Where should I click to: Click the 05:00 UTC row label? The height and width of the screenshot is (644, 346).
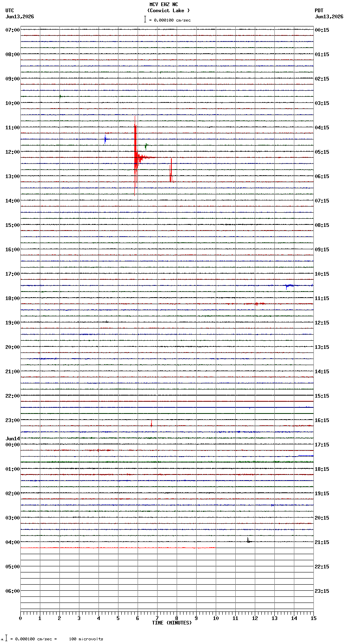tap(13, 567)
